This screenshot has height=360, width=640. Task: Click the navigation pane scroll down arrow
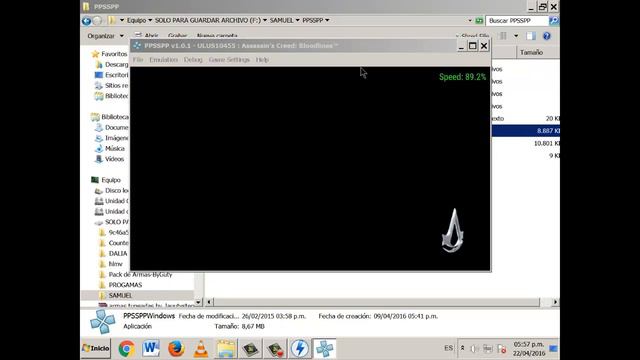[x=198, y=302]
